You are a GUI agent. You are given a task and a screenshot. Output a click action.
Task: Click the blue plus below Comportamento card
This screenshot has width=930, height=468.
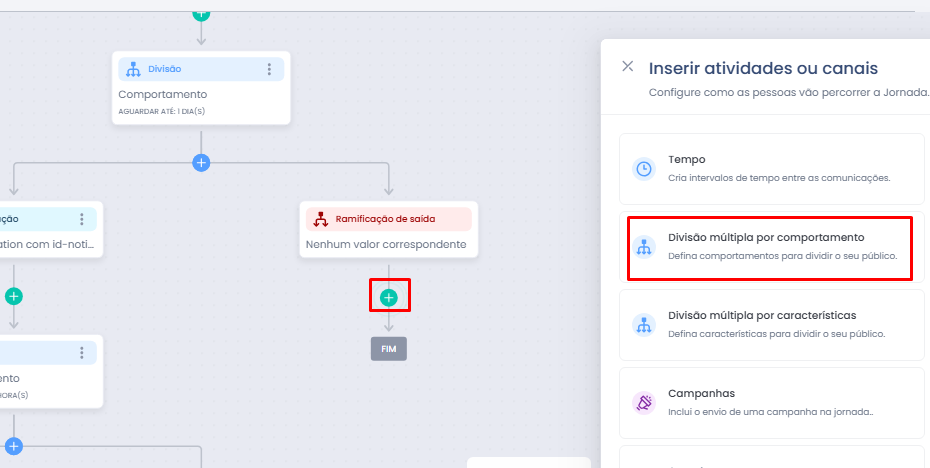click(x=202, y=163)
